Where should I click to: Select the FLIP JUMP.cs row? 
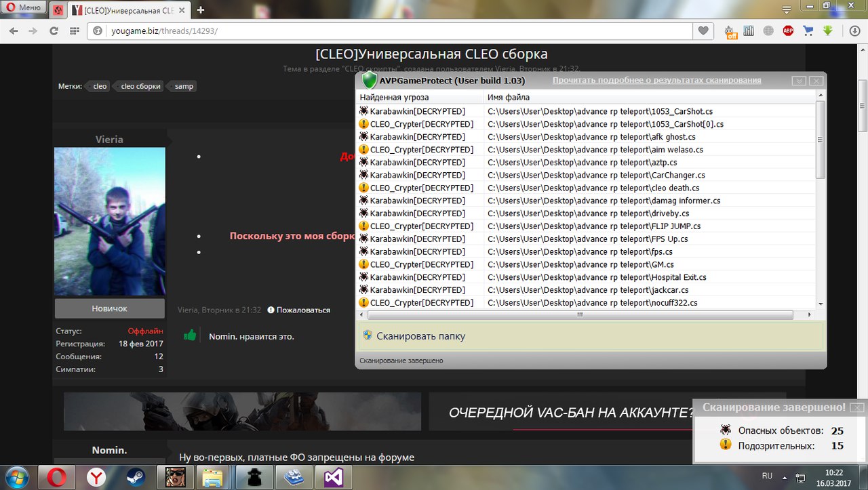(587, 226)
